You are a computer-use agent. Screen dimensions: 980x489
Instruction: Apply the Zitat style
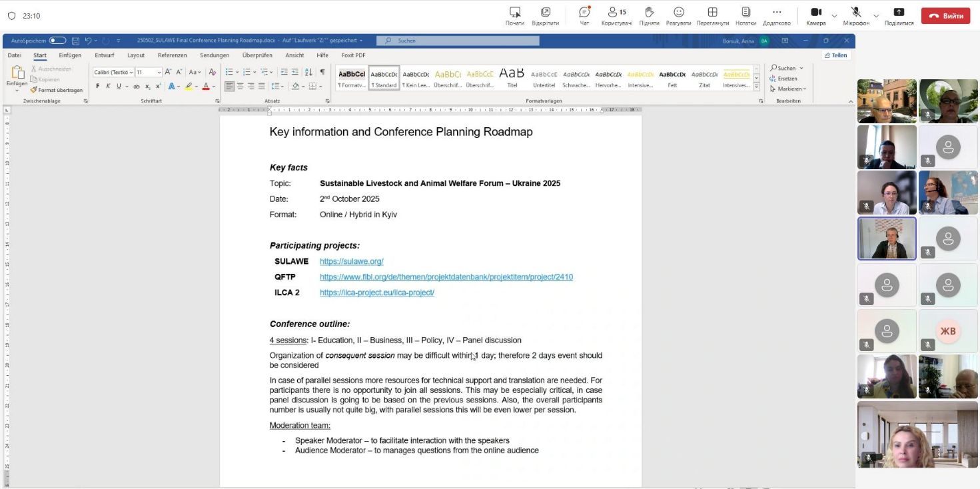pos(704,77)
